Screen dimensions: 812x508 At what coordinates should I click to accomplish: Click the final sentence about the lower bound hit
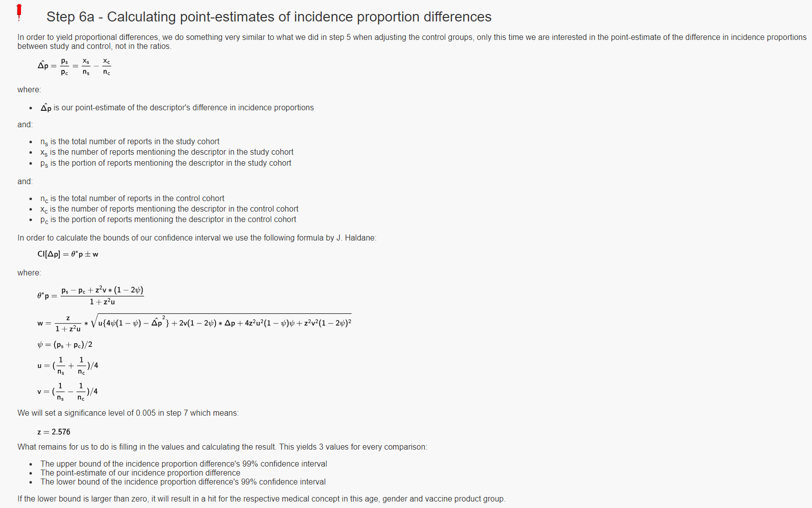[x=261, y=499]
